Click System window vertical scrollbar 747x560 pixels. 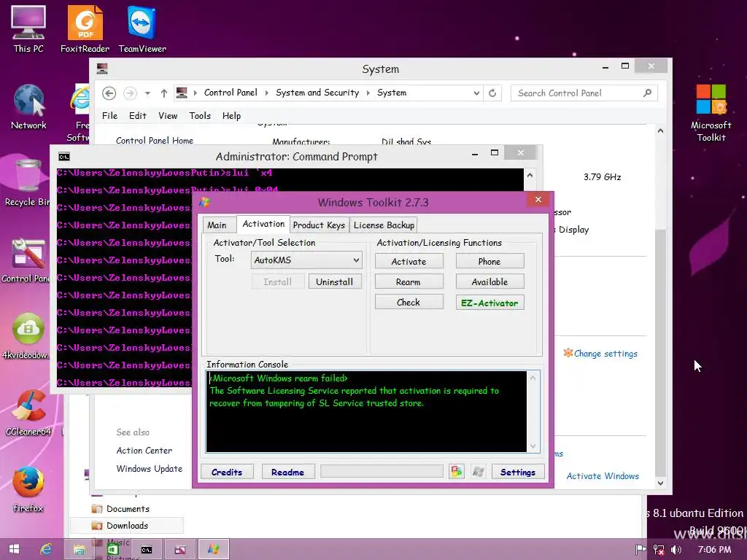[x=660, y=352]
